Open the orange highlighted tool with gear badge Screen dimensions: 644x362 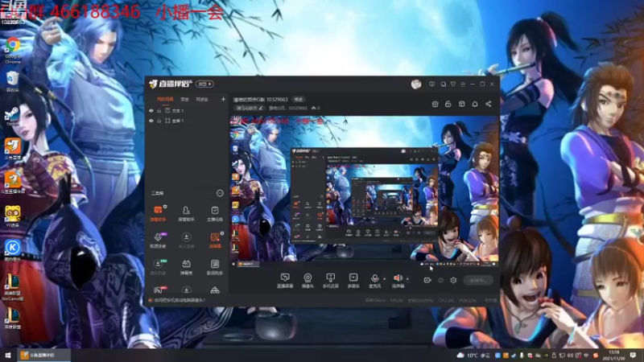coord(215,240)
